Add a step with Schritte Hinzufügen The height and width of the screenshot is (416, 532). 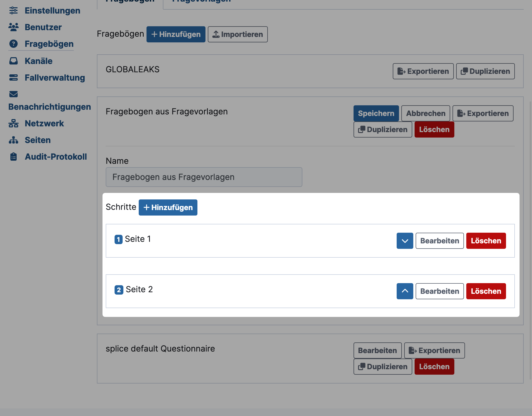[x=168, y=207]
